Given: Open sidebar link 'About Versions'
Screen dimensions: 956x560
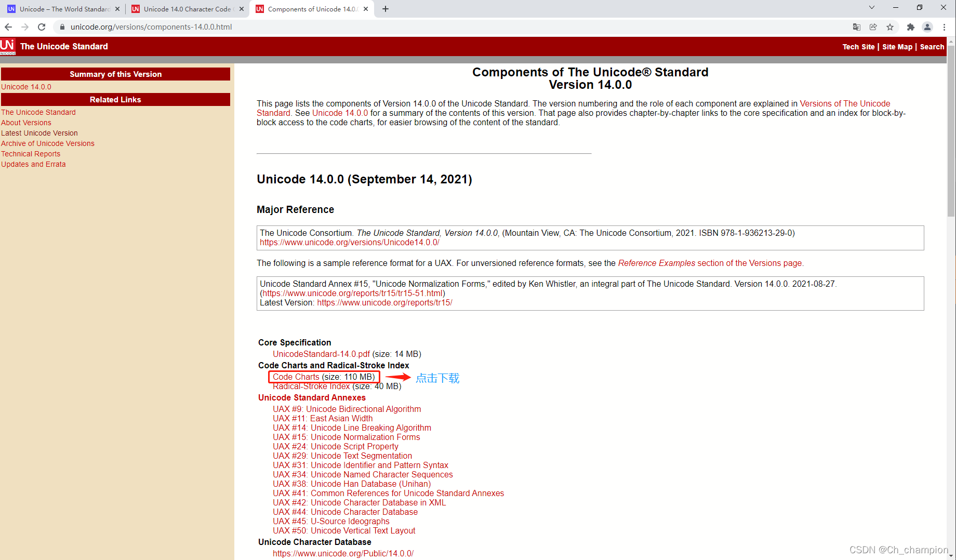Looking at the screenshot, I should pyautogui.click(x=26, y=123).
